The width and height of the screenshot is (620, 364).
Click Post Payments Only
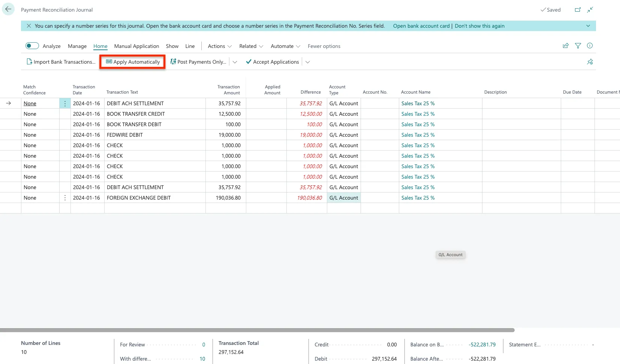(198, 62)
